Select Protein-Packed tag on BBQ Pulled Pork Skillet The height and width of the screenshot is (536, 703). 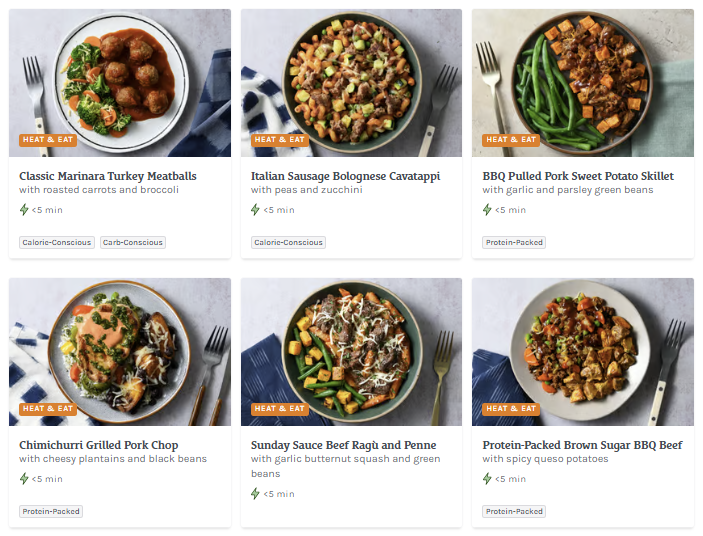tap(514, 242)
